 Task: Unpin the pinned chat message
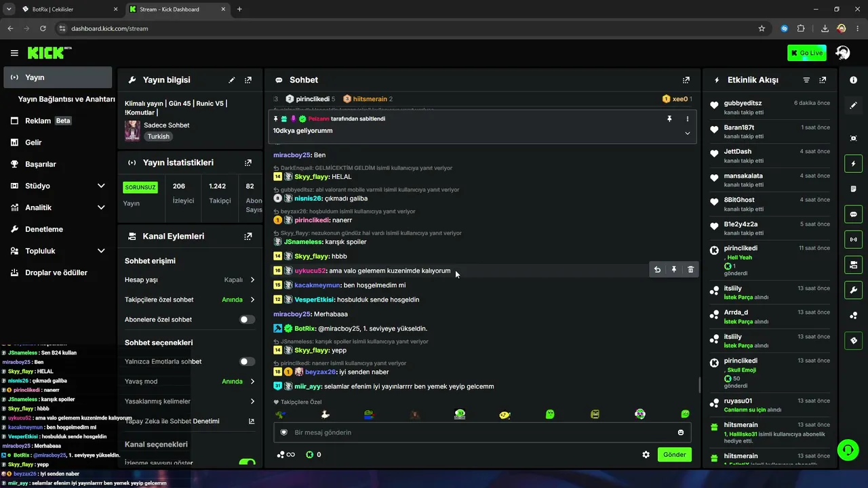[x=669, y=119]
